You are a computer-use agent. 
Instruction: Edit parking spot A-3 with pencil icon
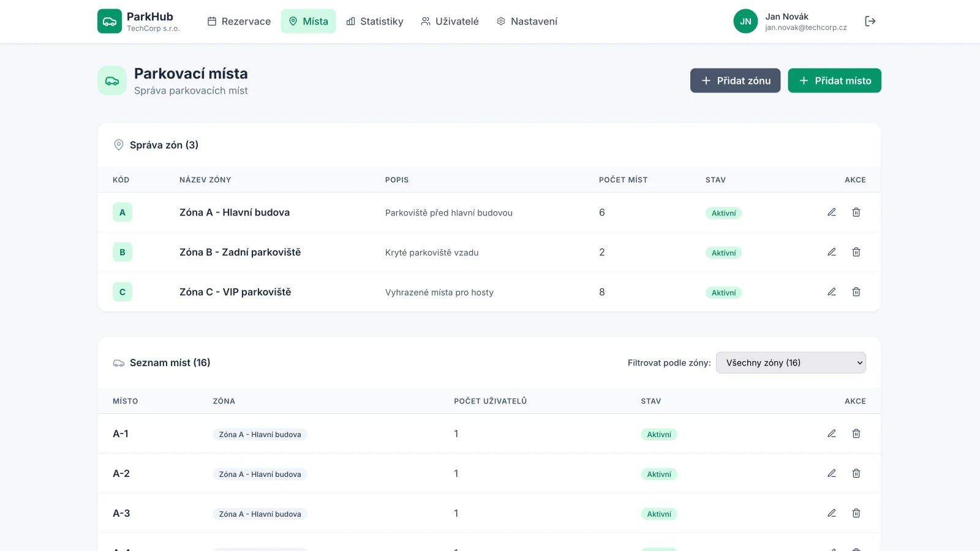[831, 513]
